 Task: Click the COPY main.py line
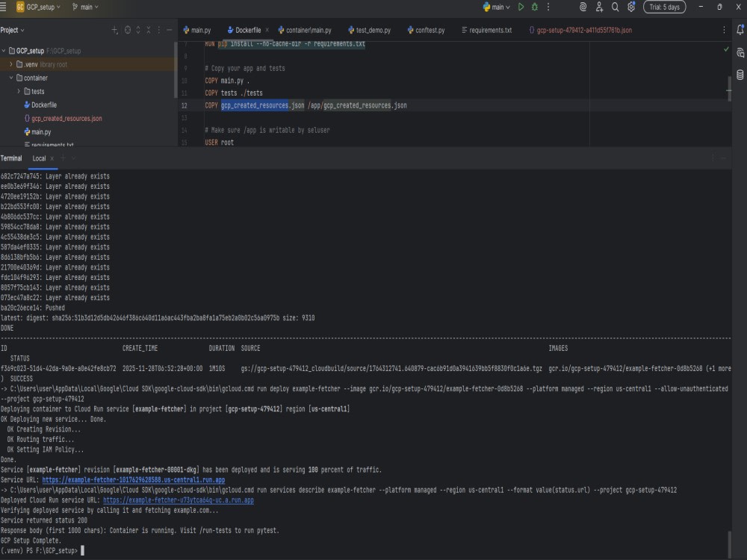(227, 81)
